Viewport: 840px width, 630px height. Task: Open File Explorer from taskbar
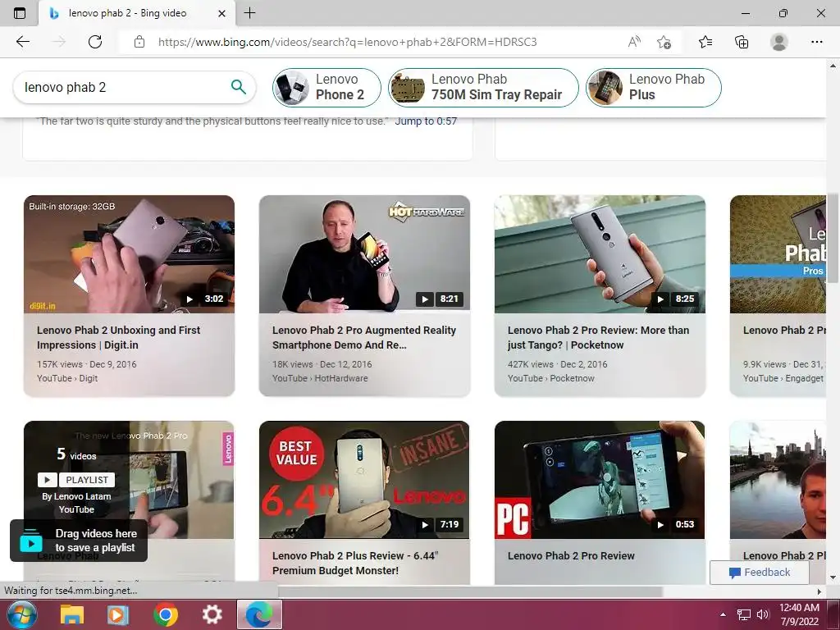[x=72, y=615]
